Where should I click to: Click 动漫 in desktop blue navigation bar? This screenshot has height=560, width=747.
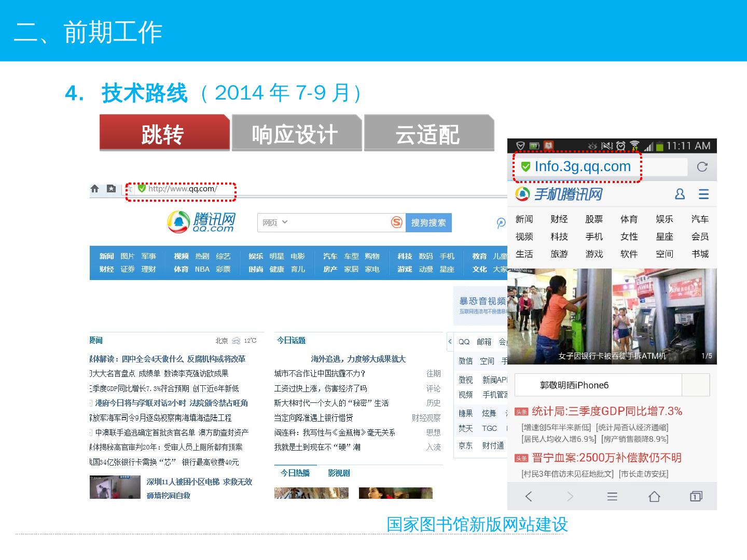click(x=426, y=269)
